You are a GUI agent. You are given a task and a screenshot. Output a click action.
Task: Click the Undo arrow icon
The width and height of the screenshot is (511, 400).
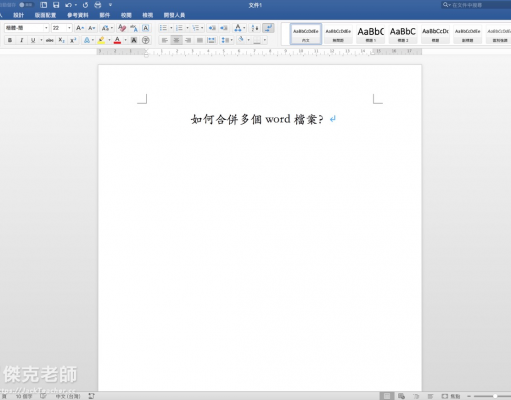tap(68, 5)
